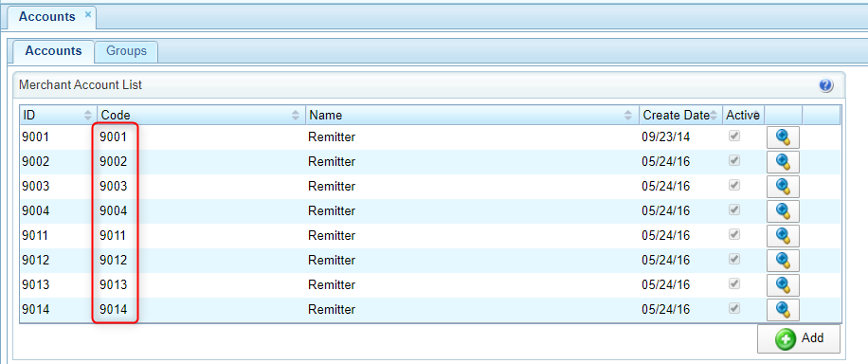
Task: Open account 9004 details magnifier
Action: (783, 211)
